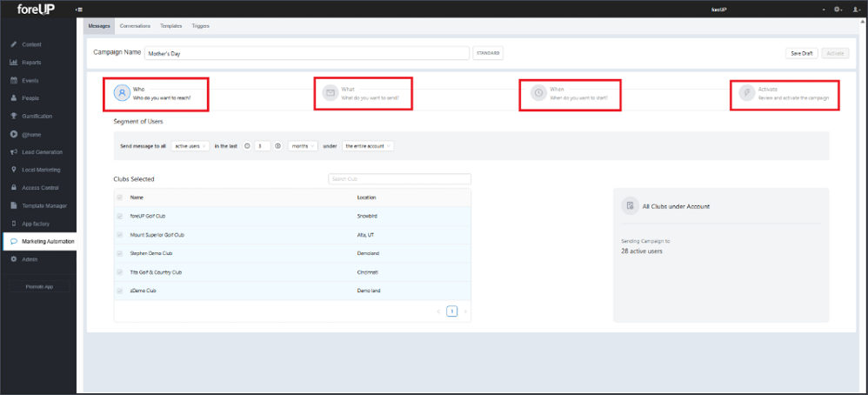Image resolution: width=868 pixels, height=395 pixels.
Task: Click the Who step user icon
Action: 122,92
